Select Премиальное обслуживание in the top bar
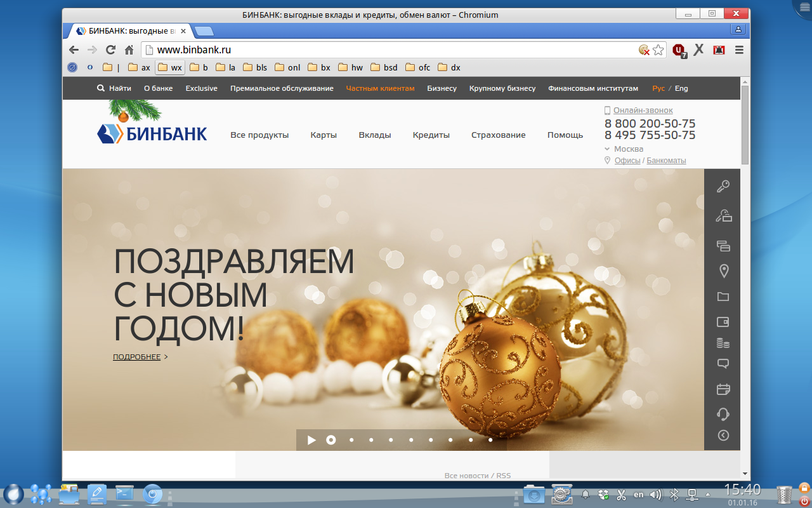The width and height of the screenshot is (812, 508). click(282, 88)
